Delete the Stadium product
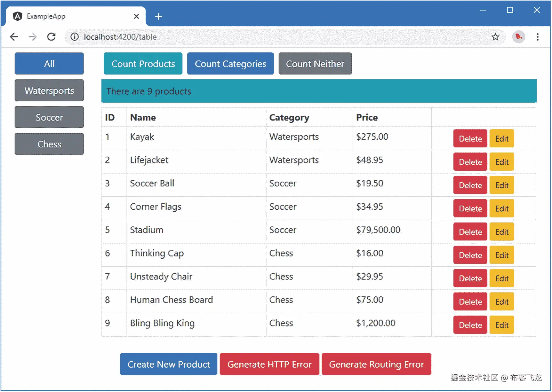 470,232
